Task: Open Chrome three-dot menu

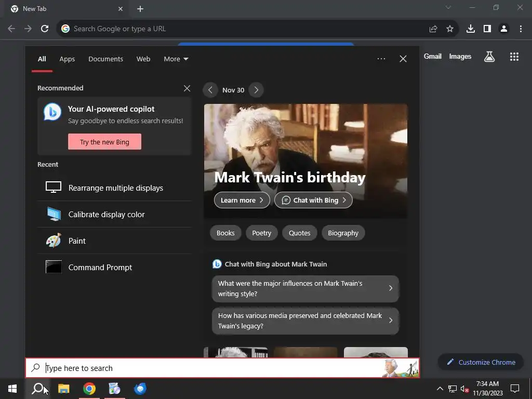Action: (521, 29)
